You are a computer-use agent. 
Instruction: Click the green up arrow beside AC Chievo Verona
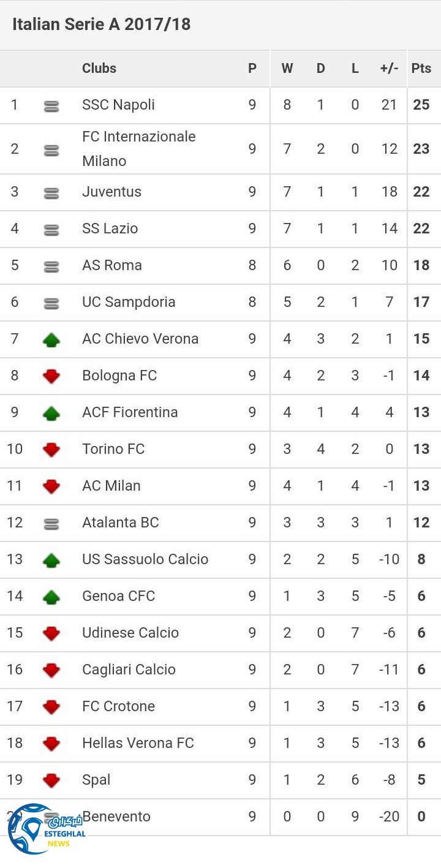pyautogui.click(x=51, y=339)
